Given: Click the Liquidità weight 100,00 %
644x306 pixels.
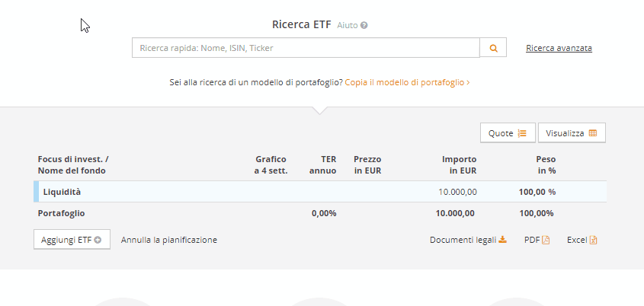Looking at the screenshot, I should pos(537,192).
